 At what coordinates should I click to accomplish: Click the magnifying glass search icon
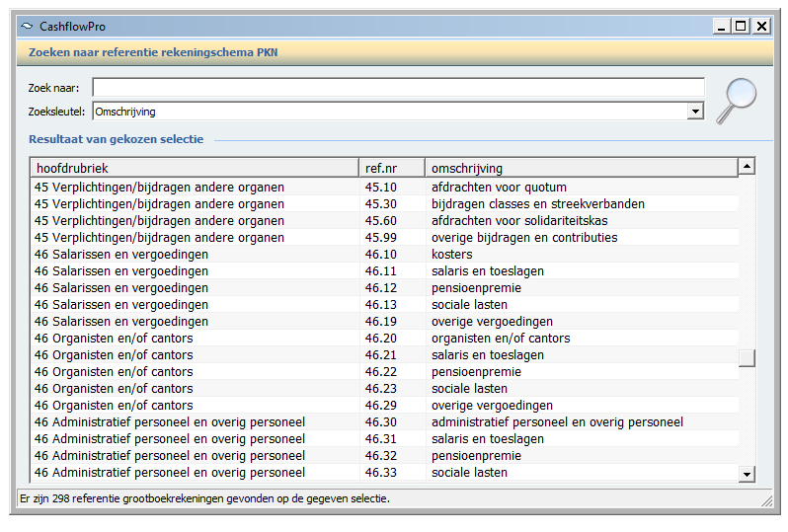tap(737, 101)
